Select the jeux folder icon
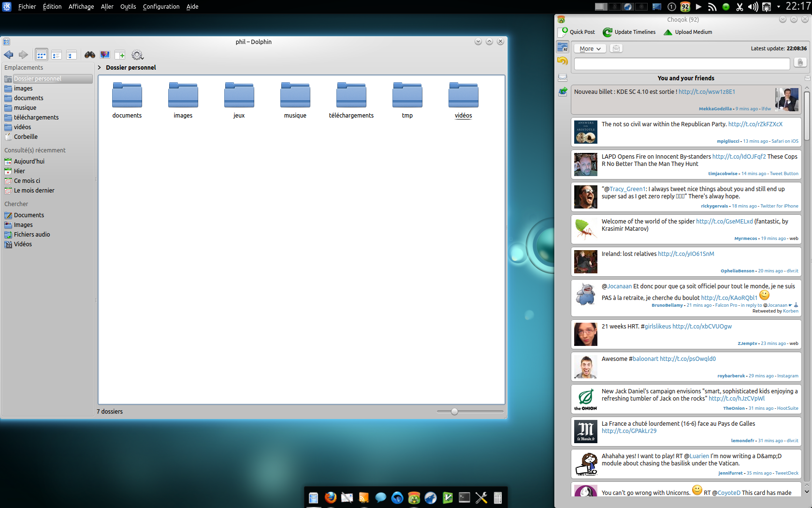 click(239, 95)
